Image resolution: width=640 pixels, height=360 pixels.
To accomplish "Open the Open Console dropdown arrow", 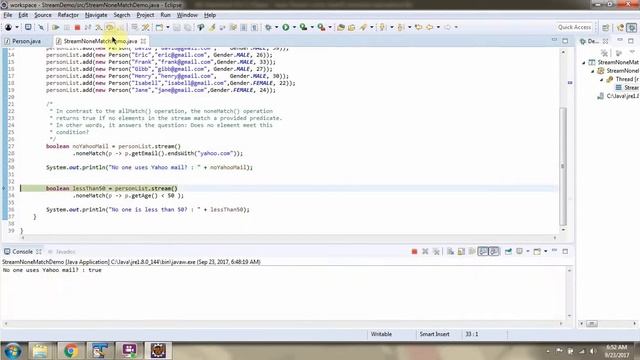I will (545, 251).
